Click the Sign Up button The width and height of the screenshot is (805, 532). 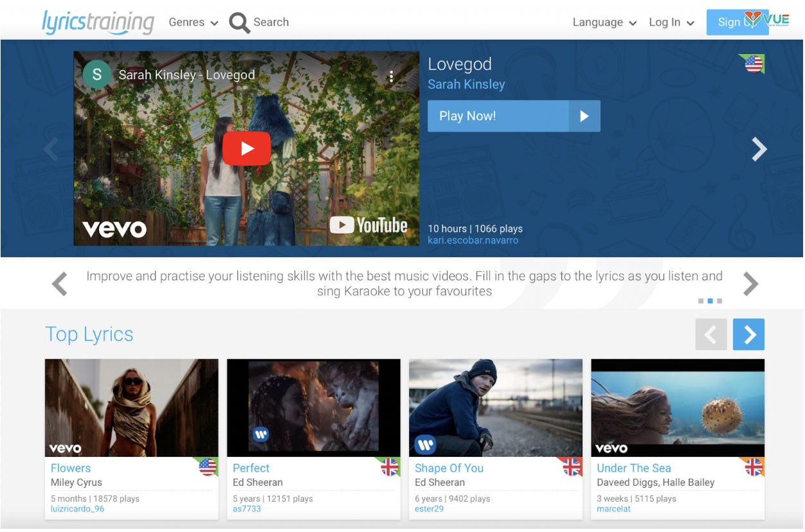pyautogui.click(x=737, y=22)
